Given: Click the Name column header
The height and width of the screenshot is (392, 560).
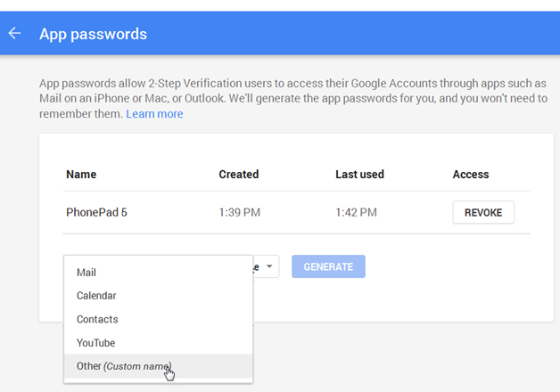Looking at the screenshot, I should 81,174.
